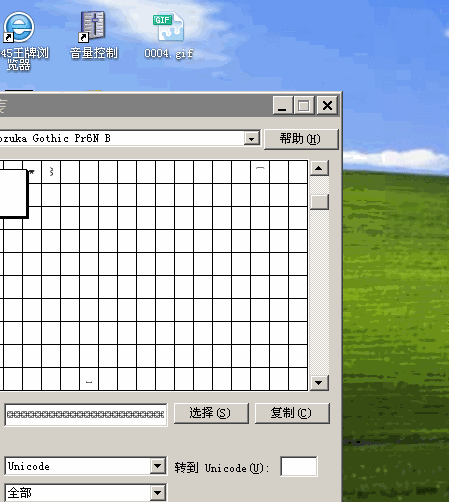Click the character grid scroll down arrow

click(x=319, y=382)
